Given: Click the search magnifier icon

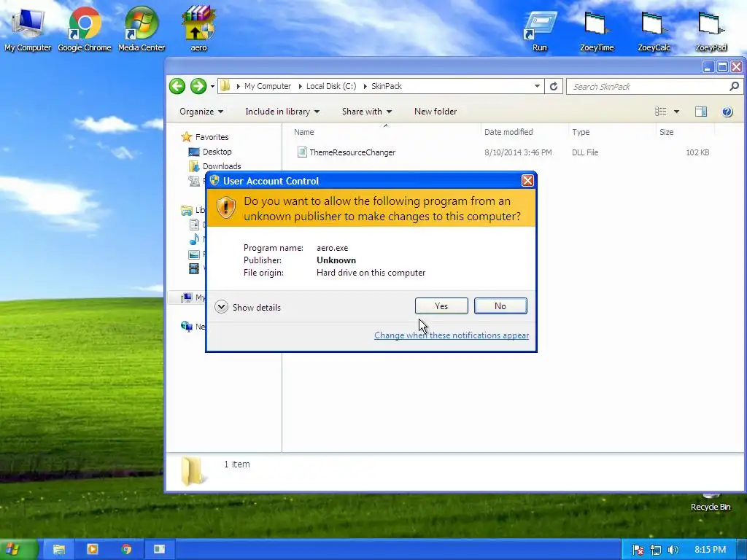Looking at the screenshot, I should [x=734, y=86].
